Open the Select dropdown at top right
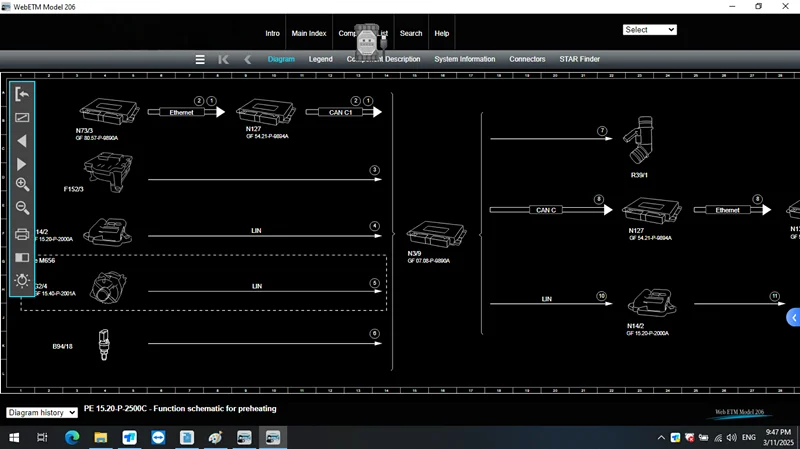 coord(650,30)
